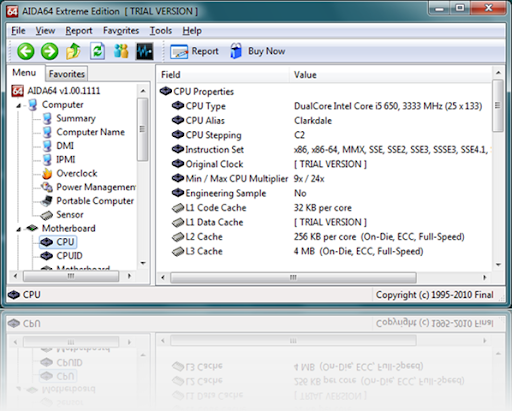Click the status bar CPU chip icon

[14, 295]
